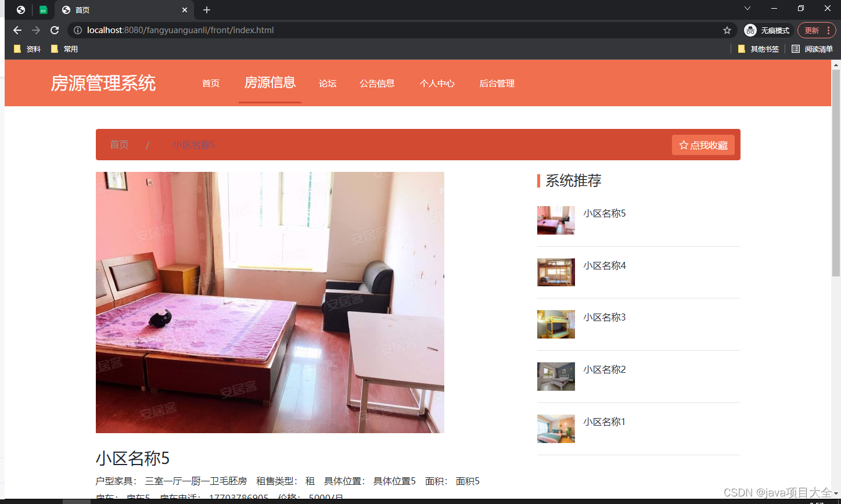Click the 三室一厅一厨一卫毛胚房 value
Viewport: 841px width, 504px height.
[196, 481]
